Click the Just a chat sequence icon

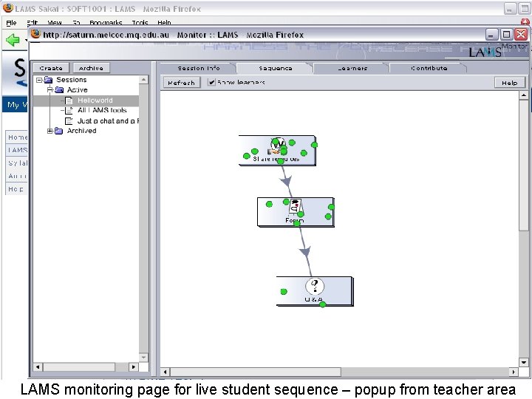point(69,120)
